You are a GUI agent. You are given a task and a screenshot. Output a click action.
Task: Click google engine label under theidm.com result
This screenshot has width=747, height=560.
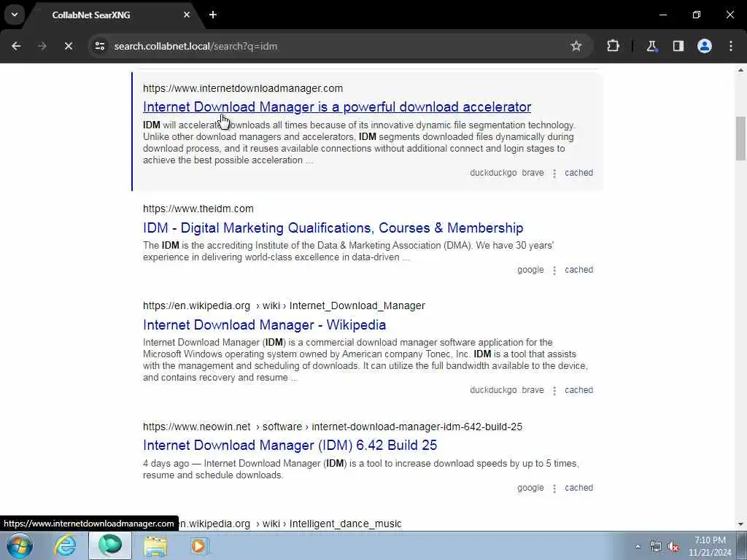pyautogui.click(x=530, y=270)
